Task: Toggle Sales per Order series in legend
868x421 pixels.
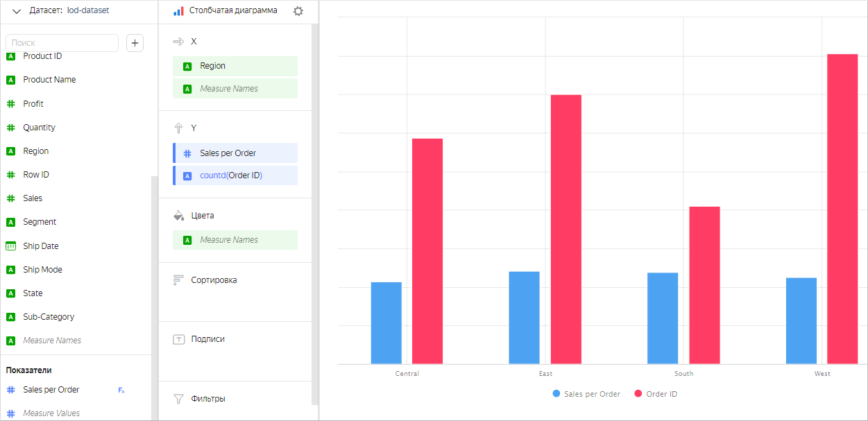Action: click(x=586, y=394)
